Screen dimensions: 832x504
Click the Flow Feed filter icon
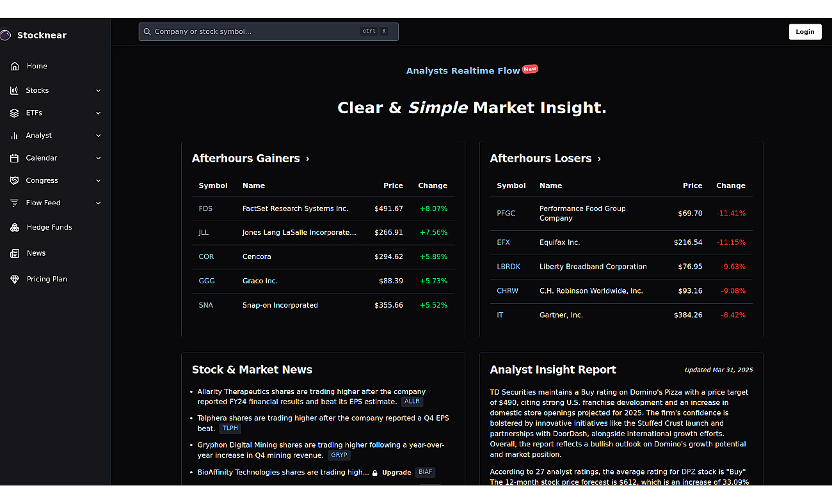[x=14, y=203]
